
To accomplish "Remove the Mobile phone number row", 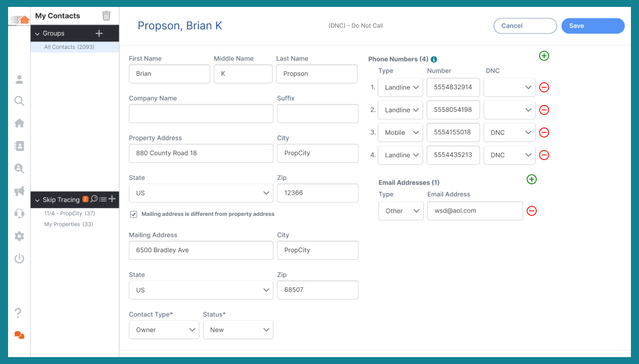I will (x=544, y=132).
